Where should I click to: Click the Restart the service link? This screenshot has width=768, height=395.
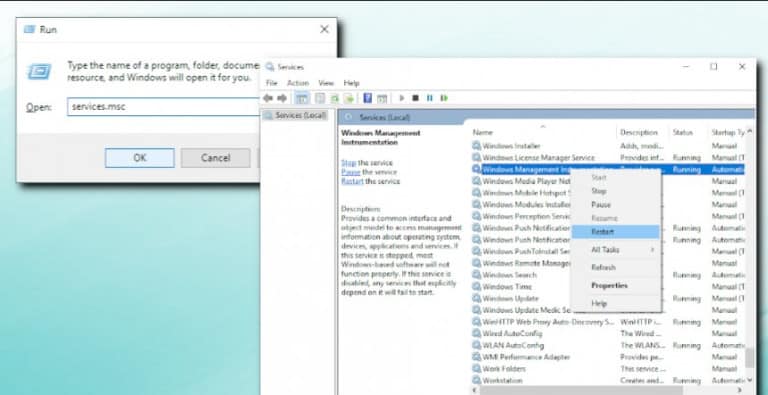[352, 181]
